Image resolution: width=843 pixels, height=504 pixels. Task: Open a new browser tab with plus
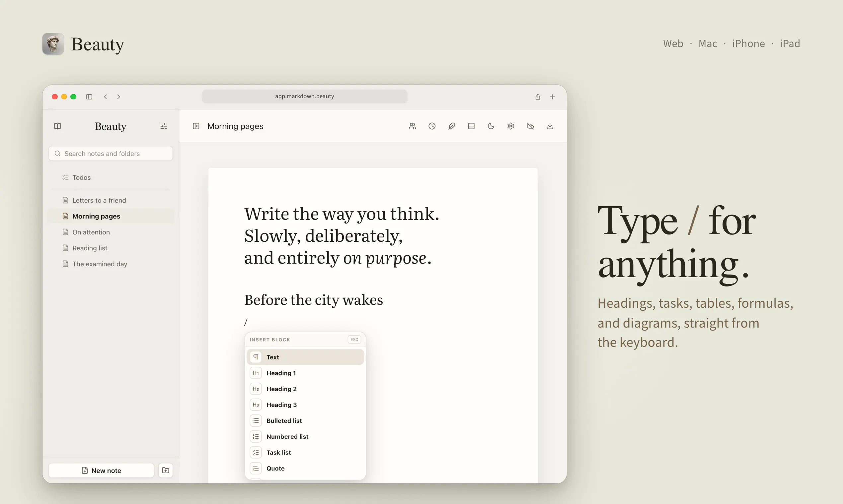[553, 97]
